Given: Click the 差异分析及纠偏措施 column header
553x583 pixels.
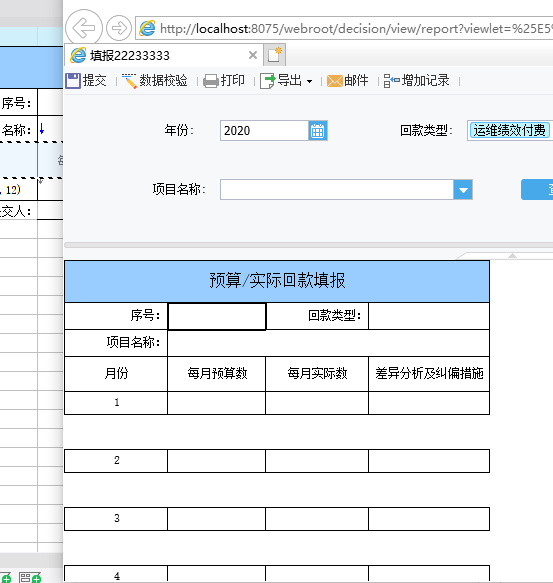Looking at the screenshot, I should pos(429,374).
